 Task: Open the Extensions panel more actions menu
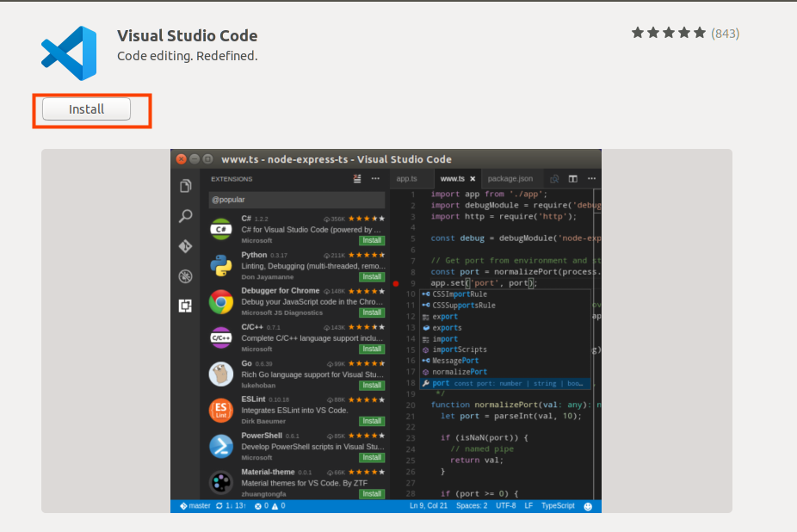[x=375, y=179]
